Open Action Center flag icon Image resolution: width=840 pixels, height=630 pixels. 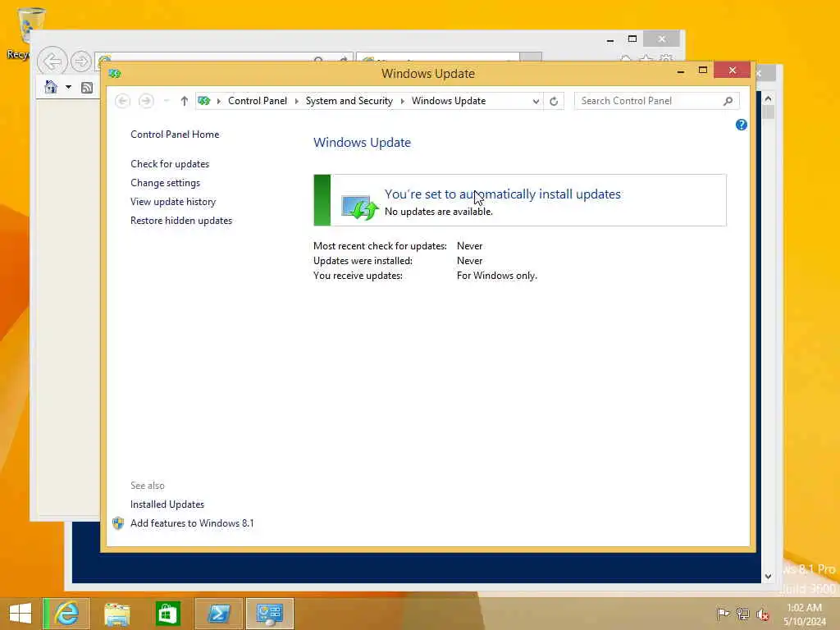(723, 614)
